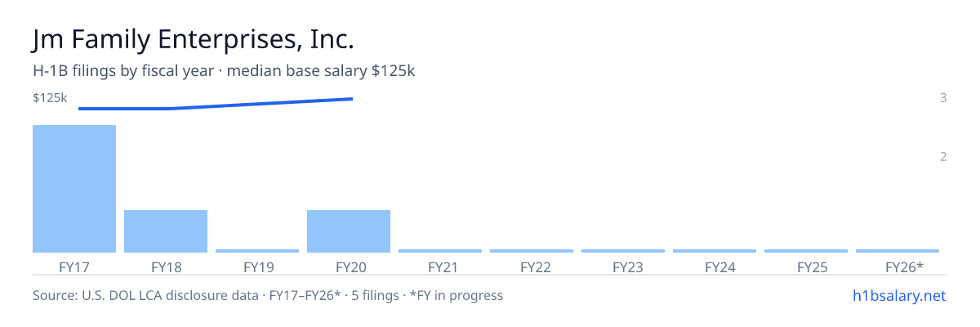Viewport: 980px width, 327px height.
Task: Click the FY17 filings bar
Action: click(74, 189)
